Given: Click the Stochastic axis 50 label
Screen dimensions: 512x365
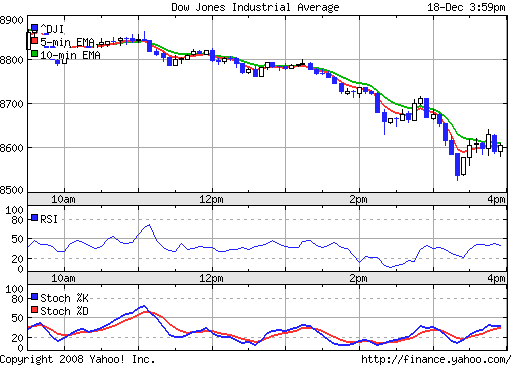Looking at the screenshot, I should click(x=17, y=318).
